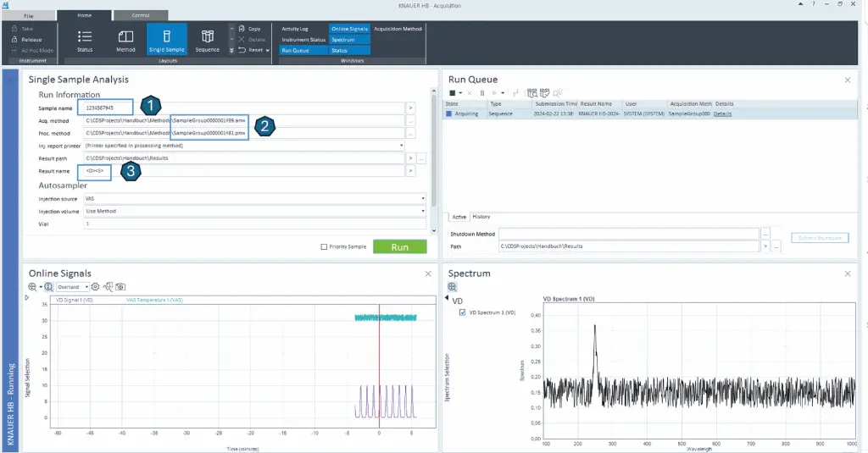Toggle the Activity Log window
The height and width of the screenshot is (453, 868).
295,29
